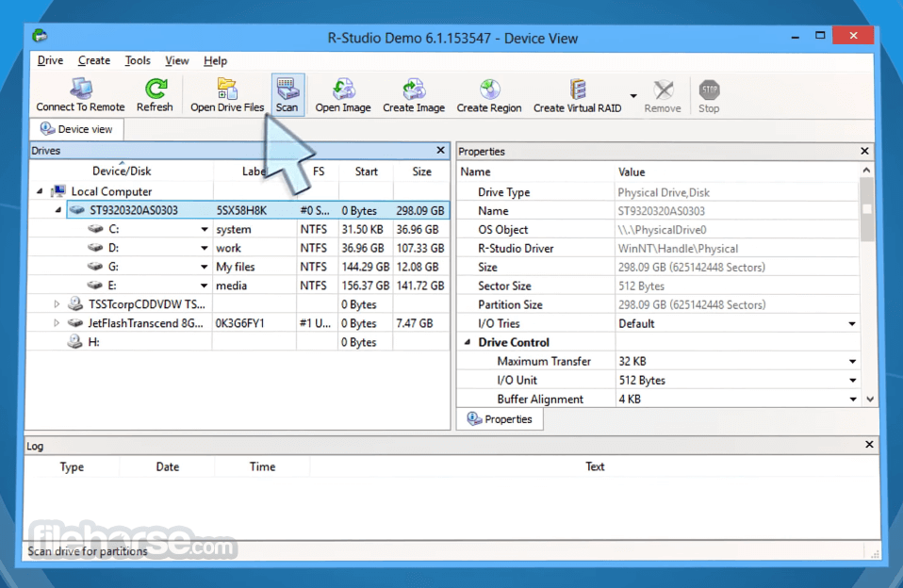
Task: Open the I/O Unit value dropdown
Action: tap(852, 380)
